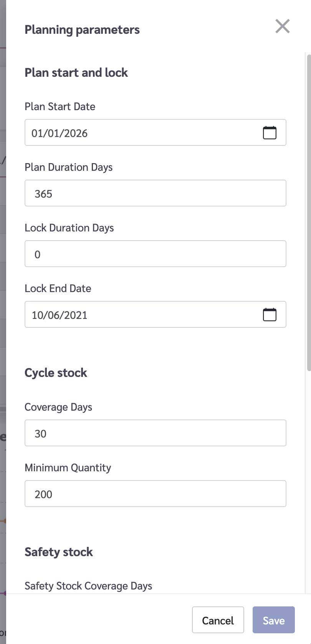Click into the Minimum Quantity field

(155, 494)
